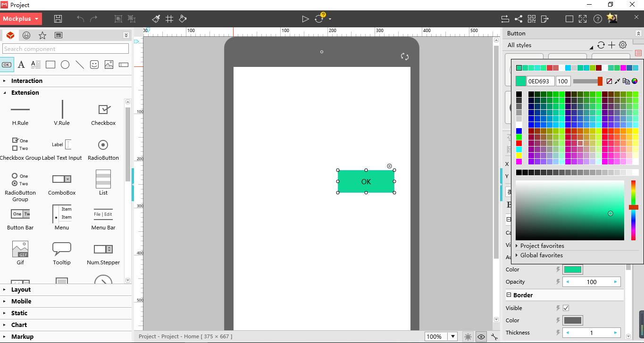Screen dimensions: 644x343
Task: Click the user avatar with star
Action: click(x=612, y=18)
